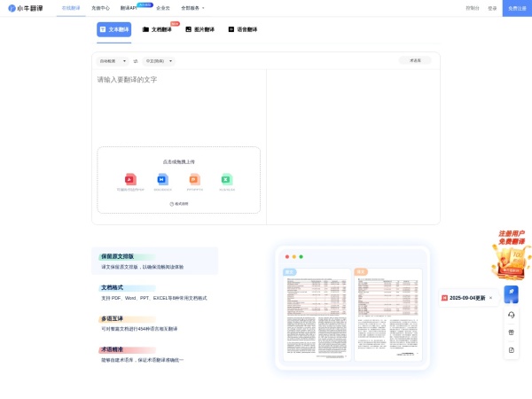Click the feedback note sidebar icon
This screenshot has height=399, width=532.
coord(511,350)
